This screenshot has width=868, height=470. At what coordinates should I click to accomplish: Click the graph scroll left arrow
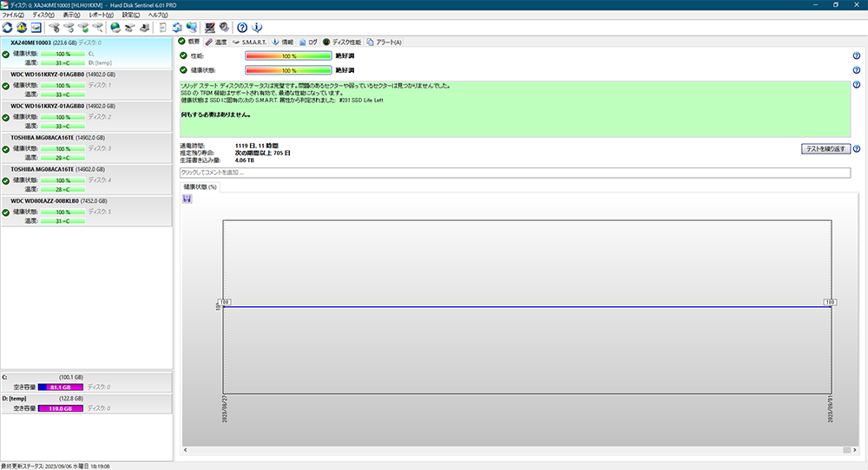186,450
